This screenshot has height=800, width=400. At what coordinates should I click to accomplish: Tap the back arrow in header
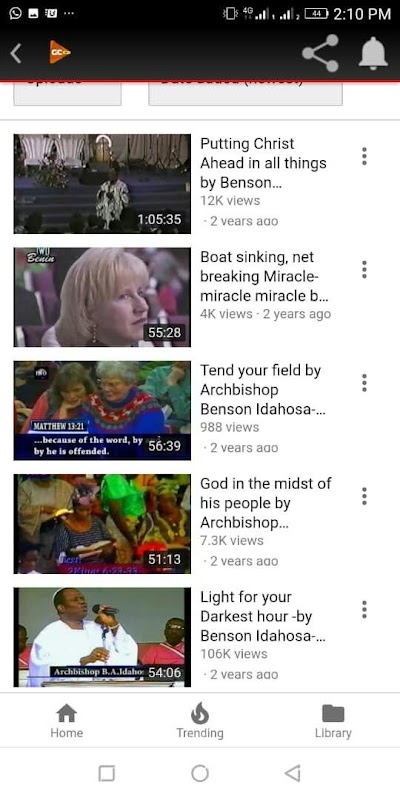click(x=16, y=53)
